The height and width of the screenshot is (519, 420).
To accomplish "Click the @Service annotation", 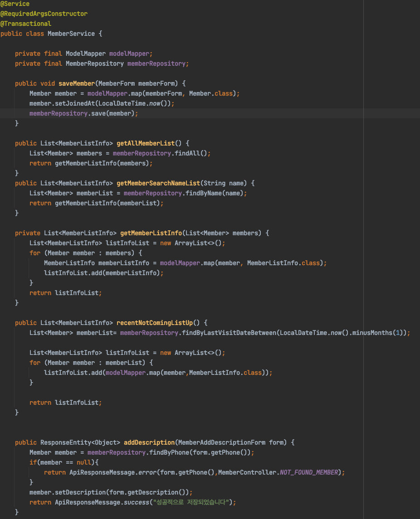I will coord(15,4).
